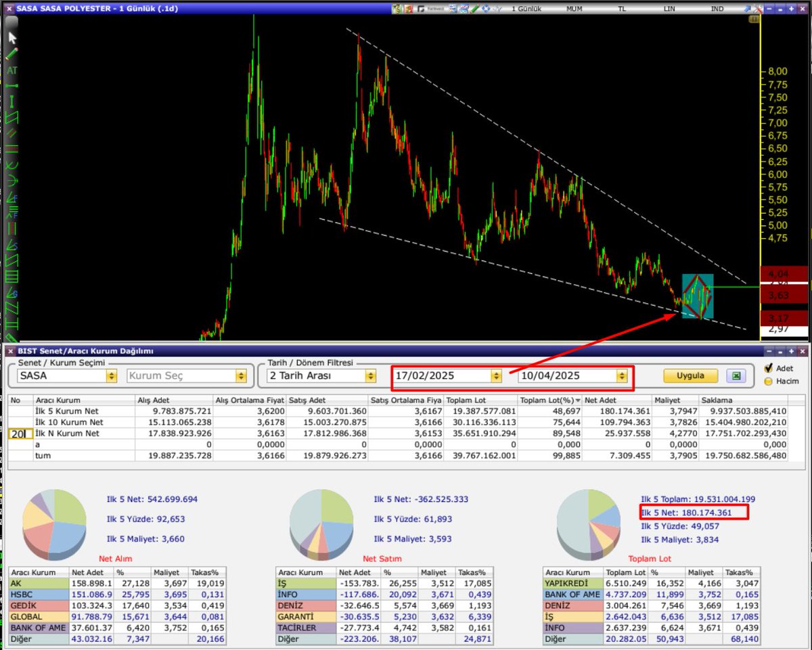Select the GLOBAL broker row
The width and height of the screenshot is (812, 650).
(x=118, y=617)
